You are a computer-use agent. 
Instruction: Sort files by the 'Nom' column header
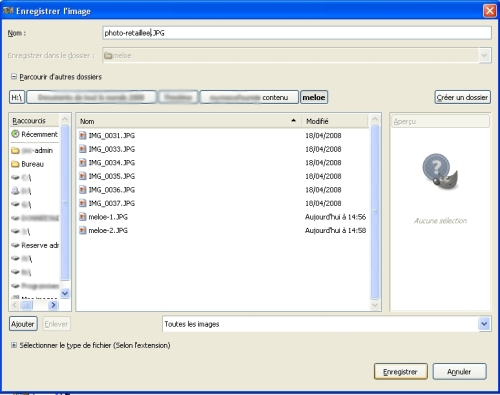click(189, 121)
